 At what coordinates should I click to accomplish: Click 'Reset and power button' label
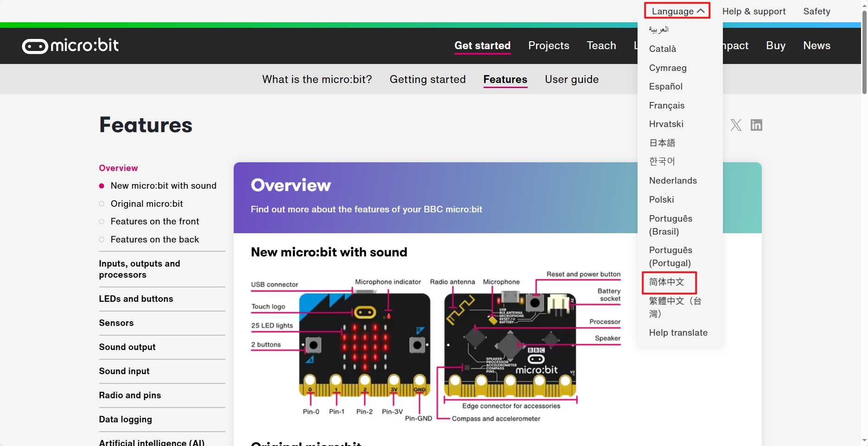(x=583, y=274)
